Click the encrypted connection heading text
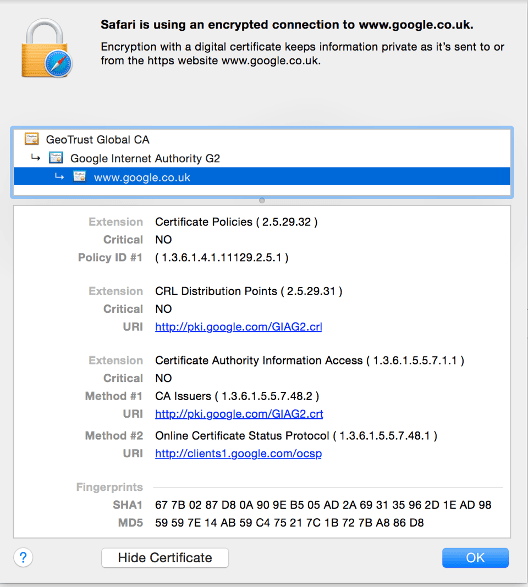The image size is (528, 587). tap(287, 25)
